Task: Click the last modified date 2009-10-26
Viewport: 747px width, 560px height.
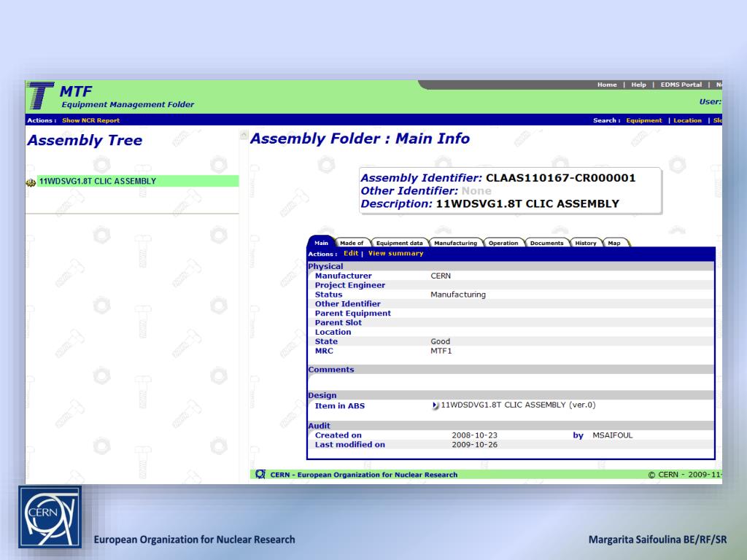Action: click(474, 445)
